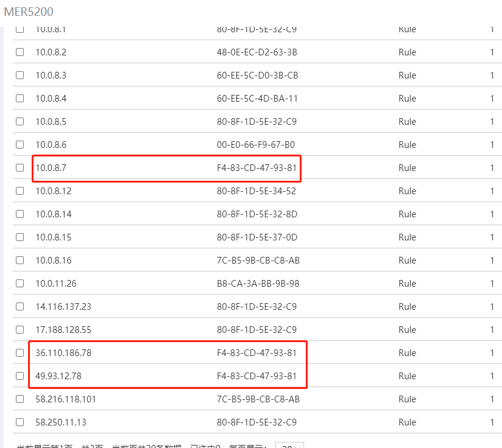Click the Rule cell for 10.0.8.4
The width and height of the screenshot is (502, 448).
pos(407,99)
